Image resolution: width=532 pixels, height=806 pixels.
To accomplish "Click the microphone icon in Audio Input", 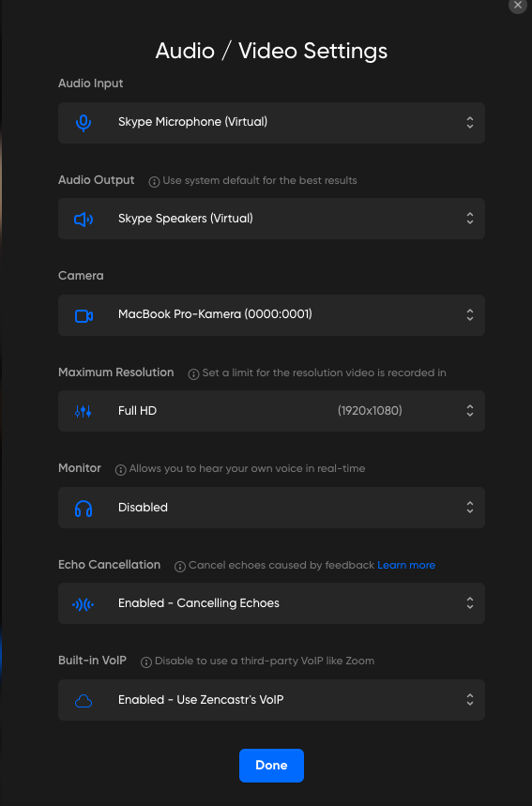I will pyautogui.click(x=84, y=123).
